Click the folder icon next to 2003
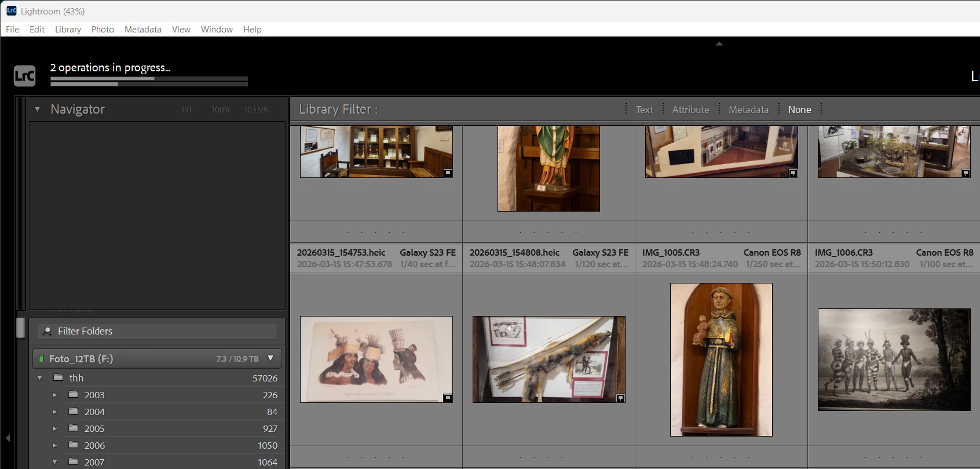 point(73,394)
